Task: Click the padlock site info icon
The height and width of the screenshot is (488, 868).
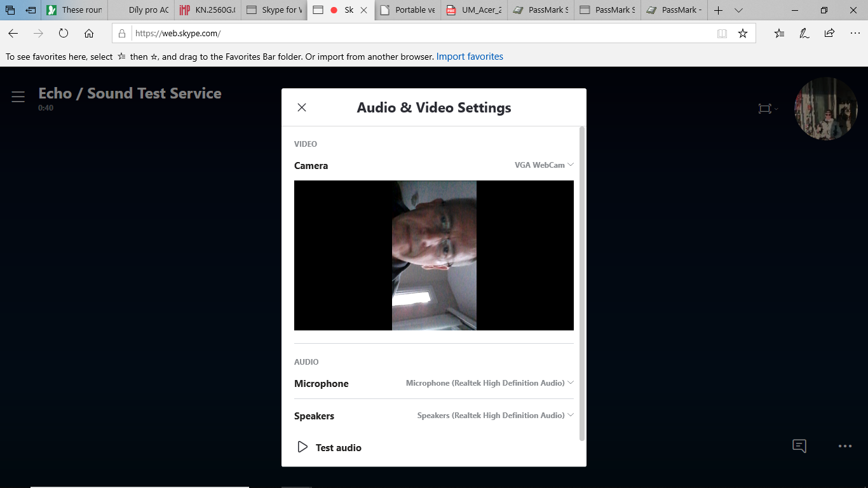Action: click(x=122, y=34)
